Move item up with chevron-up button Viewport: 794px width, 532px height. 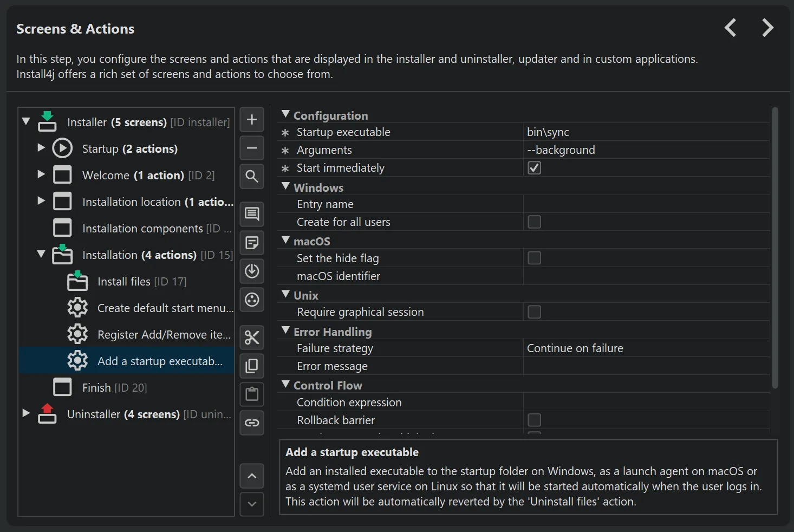pyautogui.click(x=252, y=476)
